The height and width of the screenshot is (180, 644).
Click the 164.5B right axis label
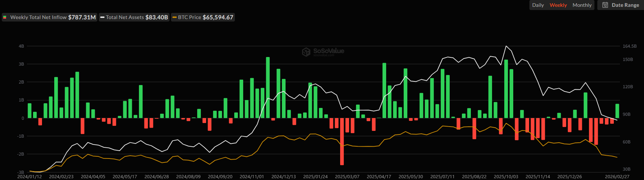pos(629,46)
